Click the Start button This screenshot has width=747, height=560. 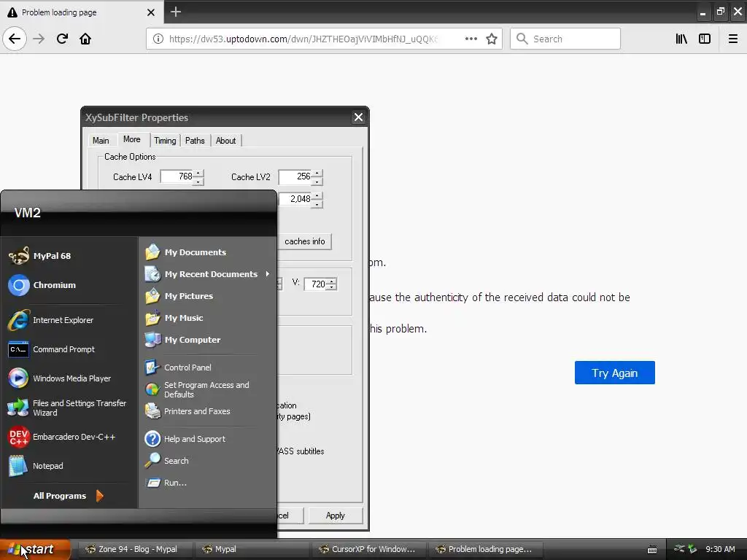click(x=35, y=549)
